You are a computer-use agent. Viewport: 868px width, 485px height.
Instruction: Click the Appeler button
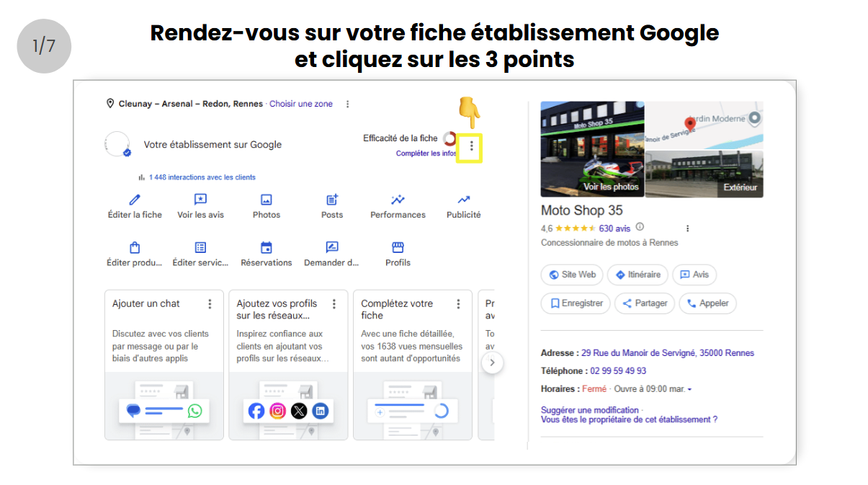point(707,303)
